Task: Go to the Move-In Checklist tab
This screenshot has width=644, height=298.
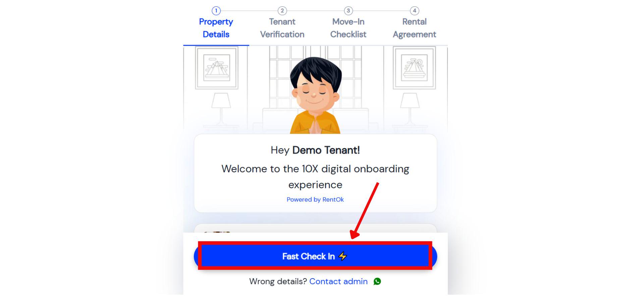Action: (x=348, y=28)
